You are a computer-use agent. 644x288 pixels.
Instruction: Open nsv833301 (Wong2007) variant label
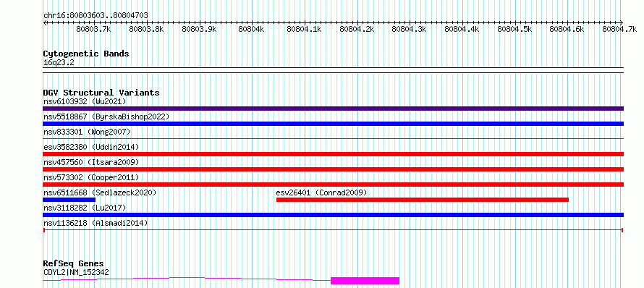(x=87, y=132)
